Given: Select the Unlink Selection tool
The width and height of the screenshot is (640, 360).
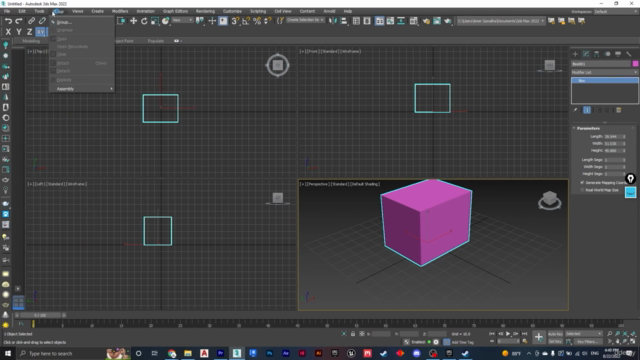Looking at the screenshot, I should 42,21.
